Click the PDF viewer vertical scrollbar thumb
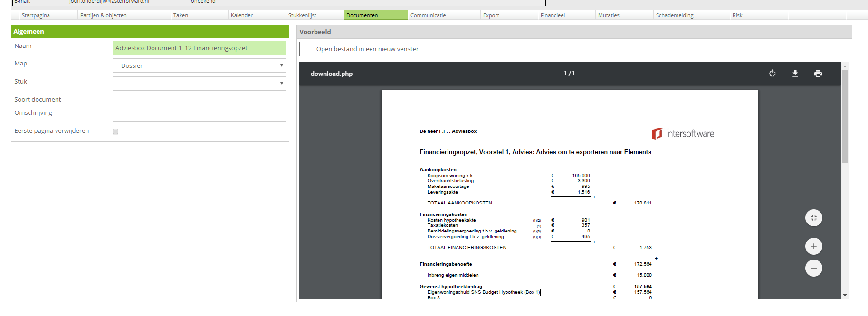 845,117
